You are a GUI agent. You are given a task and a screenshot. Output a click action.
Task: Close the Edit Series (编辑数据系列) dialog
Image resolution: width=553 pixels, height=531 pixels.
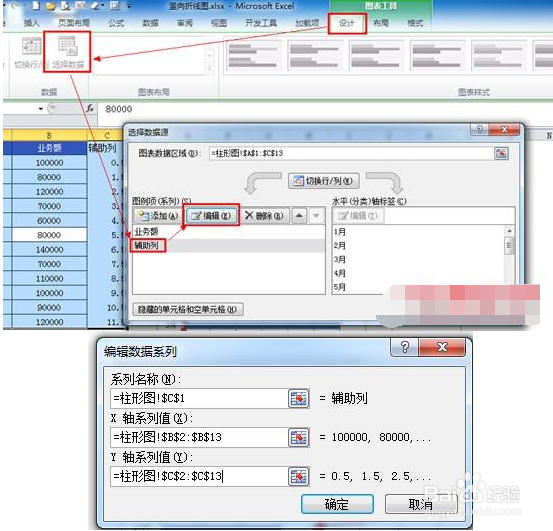click(442, 347)
